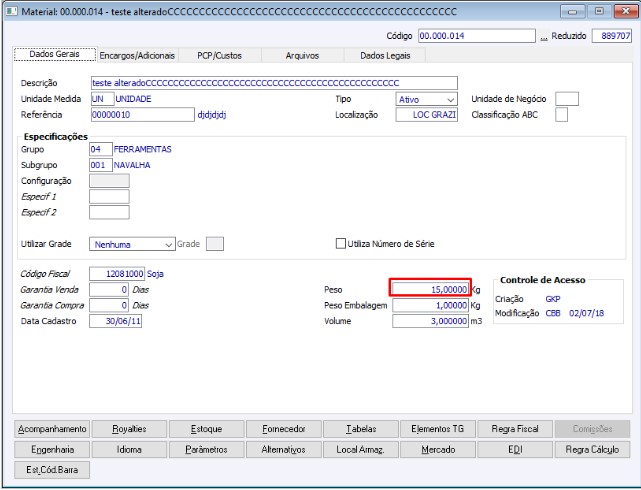Click the Garantia Venda days field
The width and height of the screenshot is (641, 490).
[x=109, y=290]
